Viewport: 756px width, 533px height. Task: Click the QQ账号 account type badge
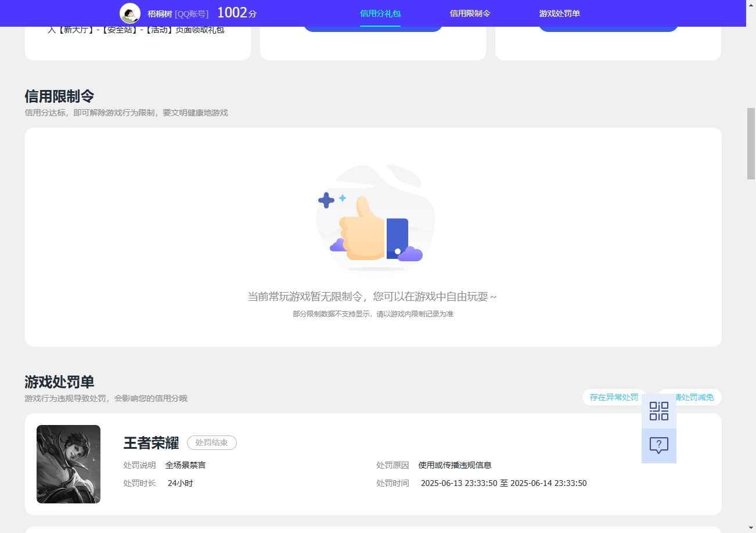[x=192, y=13]
